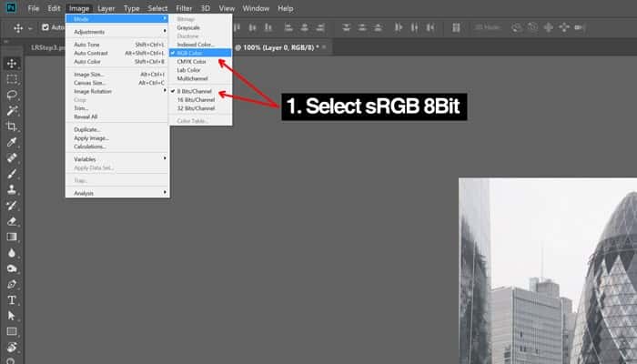Select the Rectangle shape tool
Screen dimensions: 637x364
click(12, 331)
